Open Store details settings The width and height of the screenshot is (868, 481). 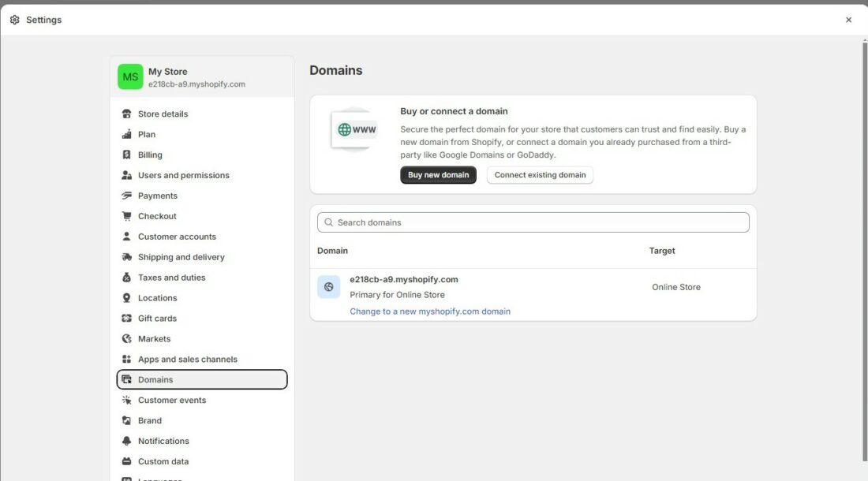pos(163,114)
